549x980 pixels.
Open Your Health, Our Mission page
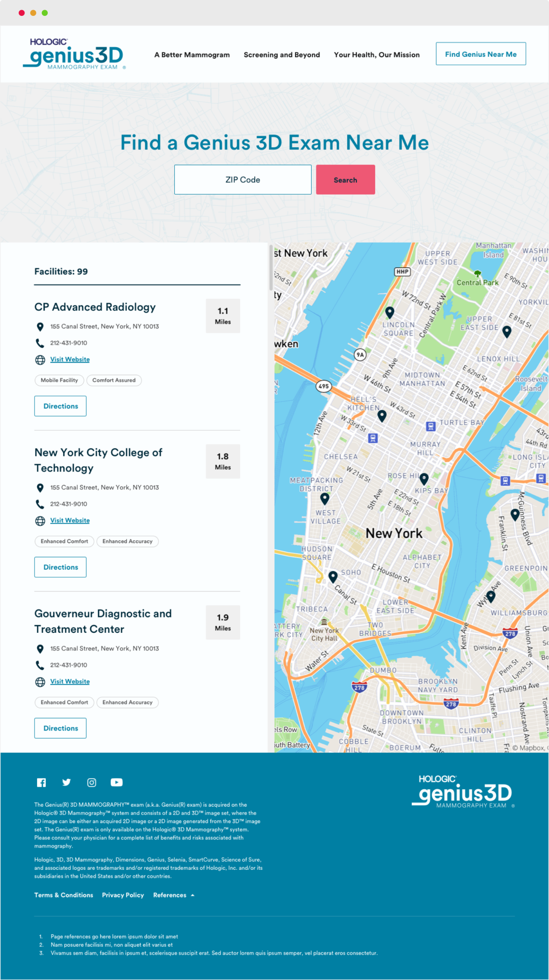[x=377, y=55]
